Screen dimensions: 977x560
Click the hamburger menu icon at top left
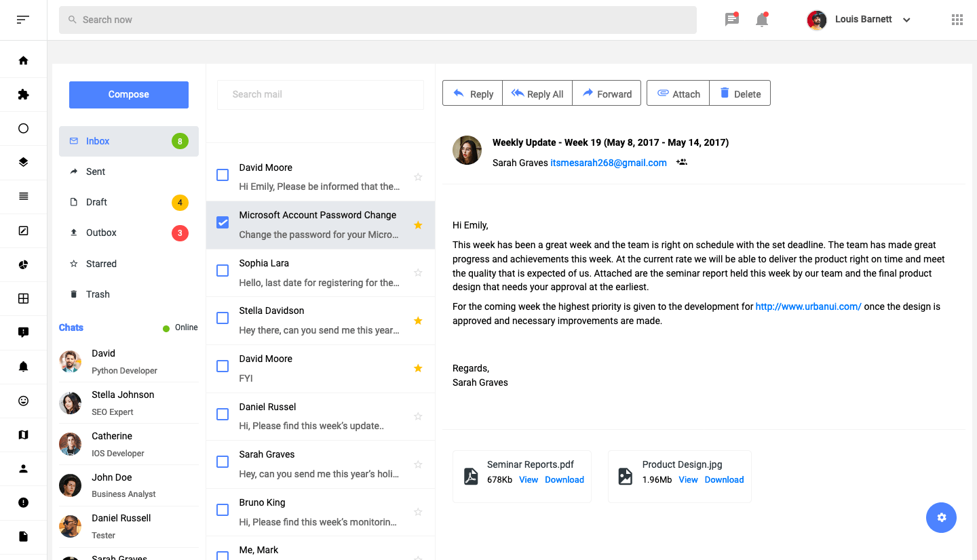click(x=23, y=20)
